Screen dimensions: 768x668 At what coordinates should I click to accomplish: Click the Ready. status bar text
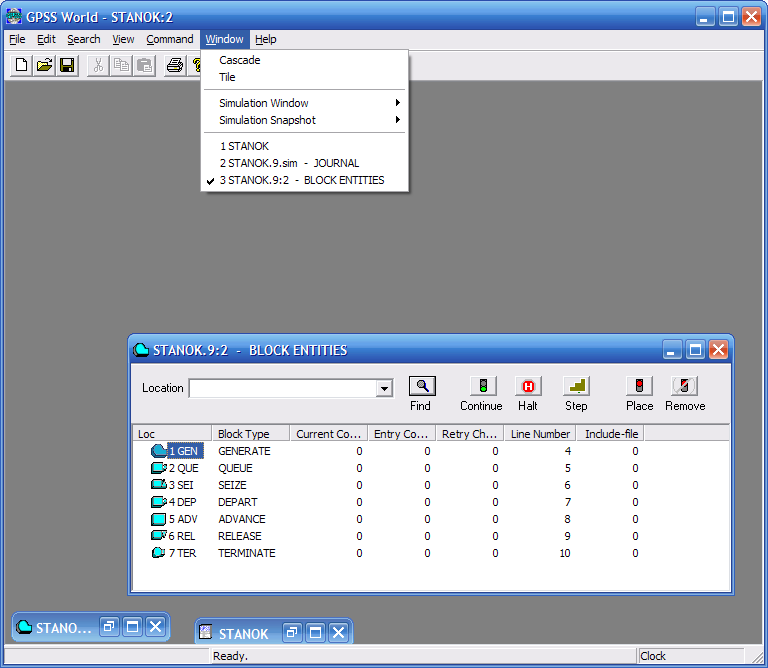coord(230,656)
